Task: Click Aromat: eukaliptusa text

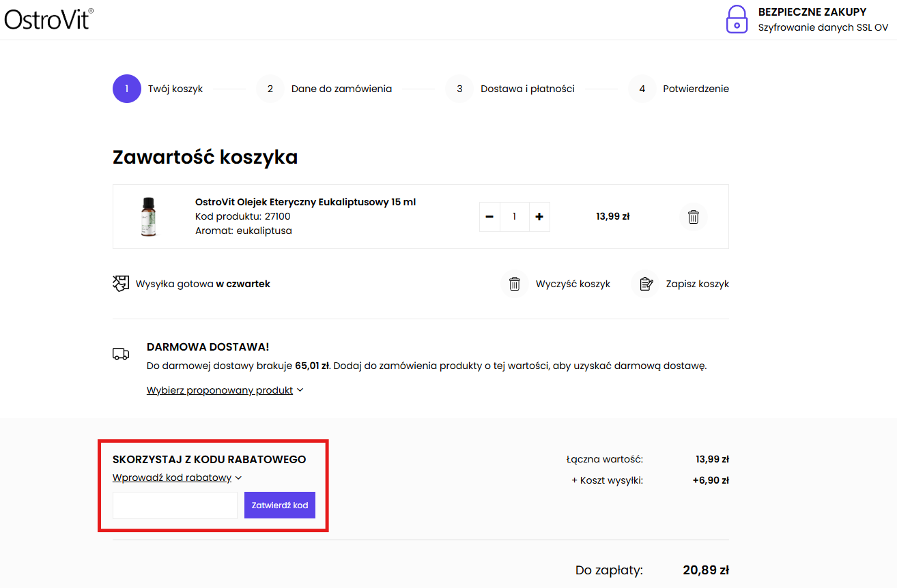Action: tap(244, 231)
